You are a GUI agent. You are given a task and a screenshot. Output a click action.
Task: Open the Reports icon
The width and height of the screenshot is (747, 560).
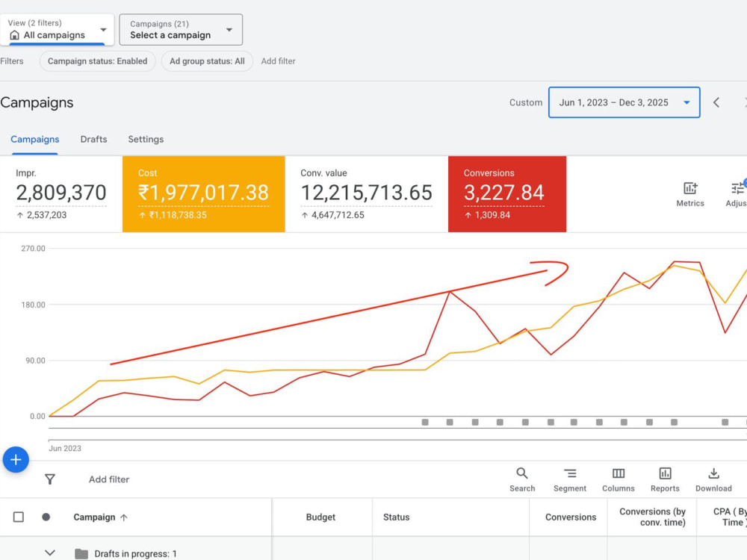coord(665,479)
